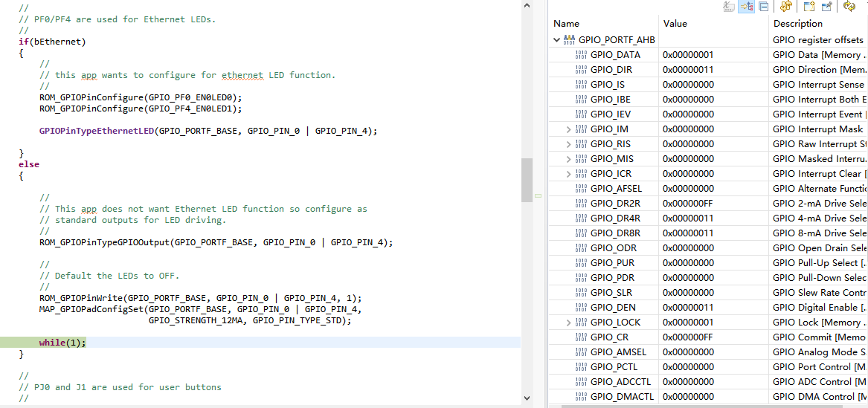Expand the GPIO_LOCK register row

[x=568, y=323]
